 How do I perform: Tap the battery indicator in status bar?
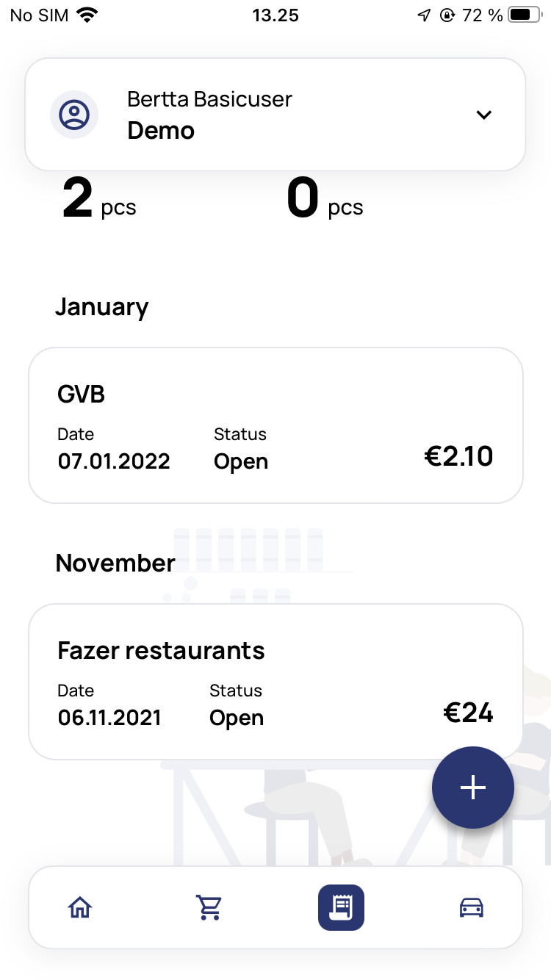point(525,15)
